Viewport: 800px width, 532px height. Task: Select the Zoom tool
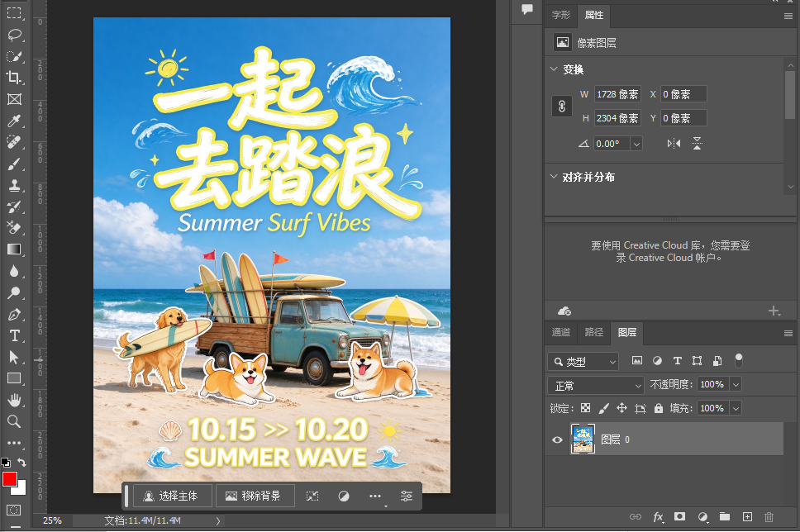14,421
